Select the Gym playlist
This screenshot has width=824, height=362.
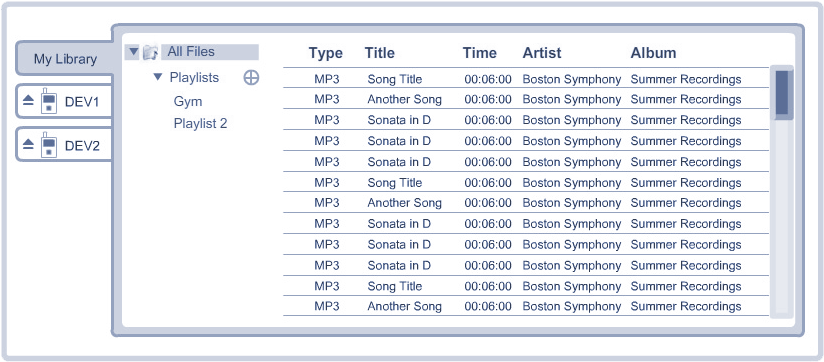188,101
